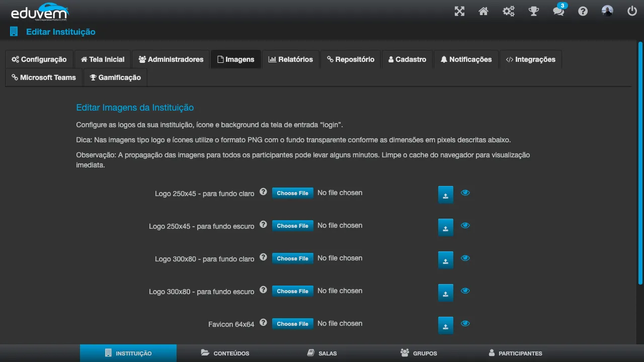This screenshot has height=362, width=644.
Task: Choose File for Logo 250x45 fundo claro
Action: (x=293, y=193)
